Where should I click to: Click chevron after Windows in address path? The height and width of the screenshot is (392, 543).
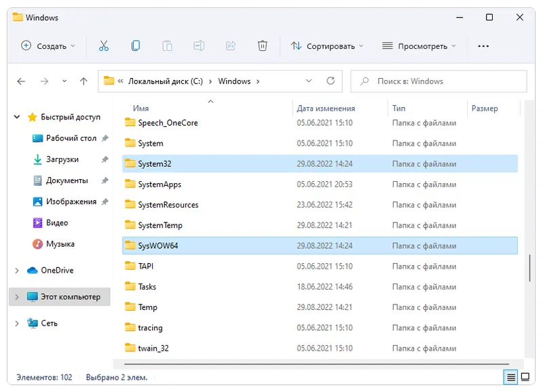point(258,81)
